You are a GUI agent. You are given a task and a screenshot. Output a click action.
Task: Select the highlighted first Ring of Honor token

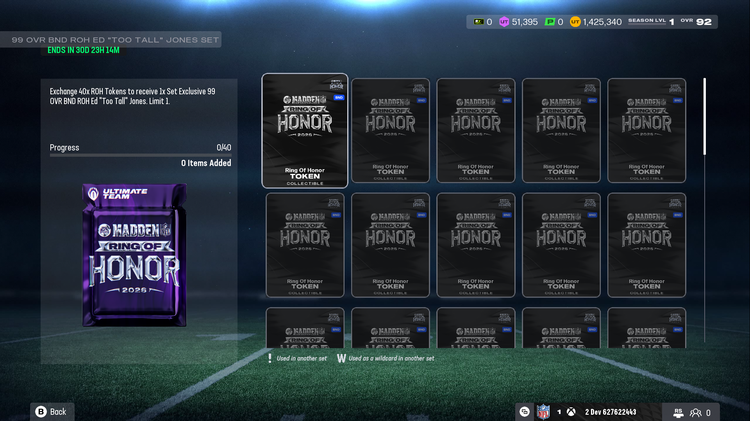point(305,131)
